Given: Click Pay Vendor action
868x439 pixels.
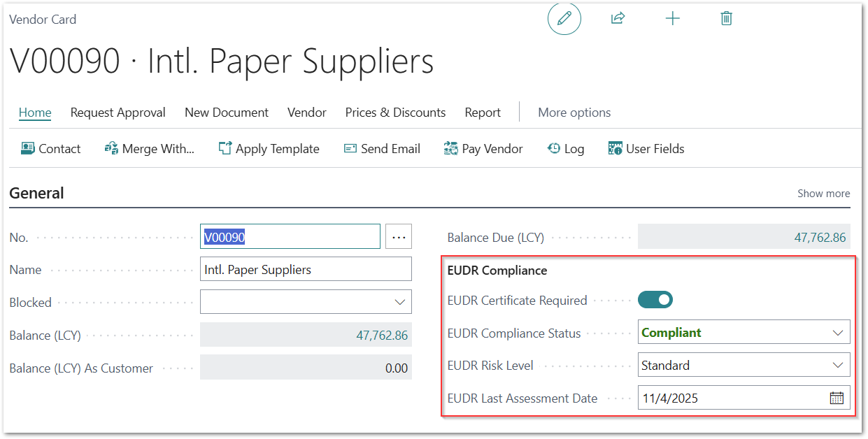Looking at the screenshot, I should pyautogui.click(x=483, y=148).
